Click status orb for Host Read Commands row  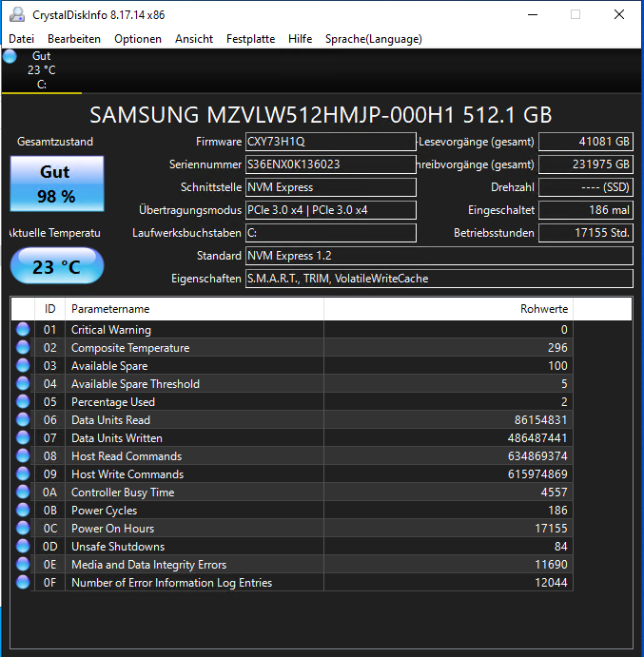23,455
